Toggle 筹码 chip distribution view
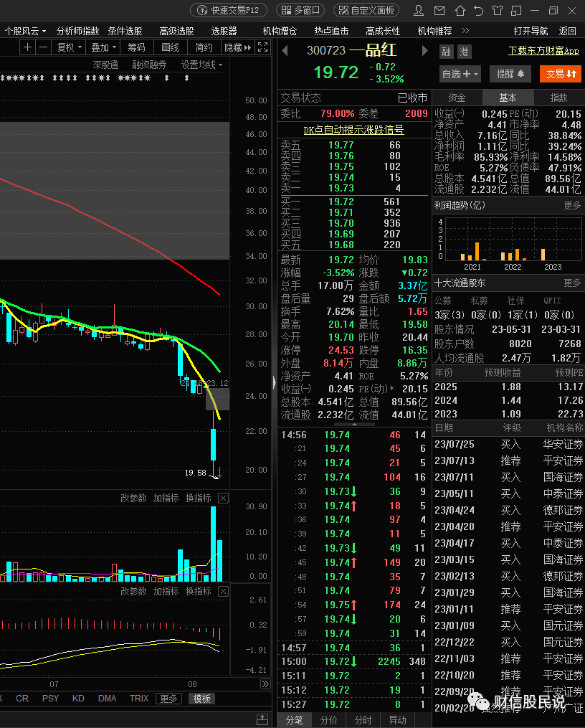Screen dimensions: 585x728 [136, 47]
